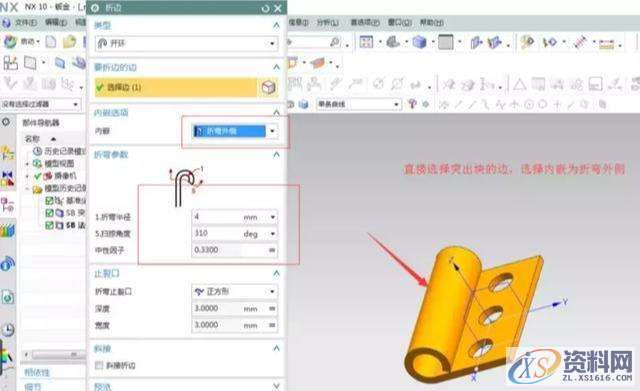This screenshot has height=391, width=640.
Task: Click the New file document icon
Action: 51,42
